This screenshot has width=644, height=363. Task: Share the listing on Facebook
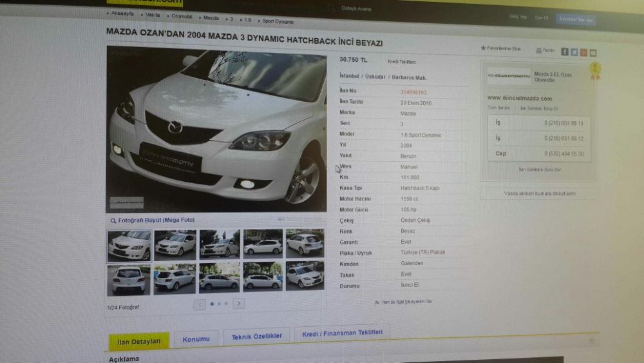click(565, 52)
